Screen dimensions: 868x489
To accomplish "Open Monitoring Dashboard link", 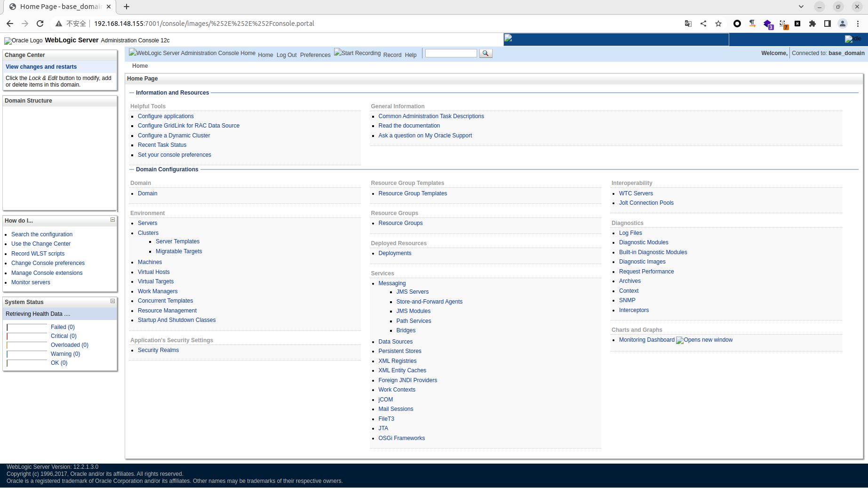I will click(x=646, y=340).
